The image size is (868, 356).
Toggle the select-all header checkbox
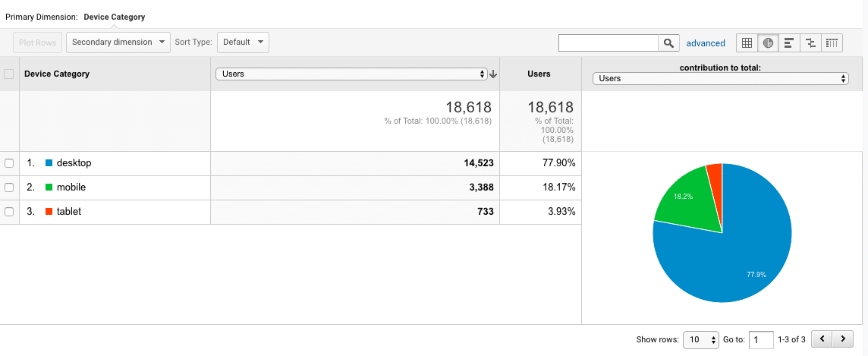(9, 74)
